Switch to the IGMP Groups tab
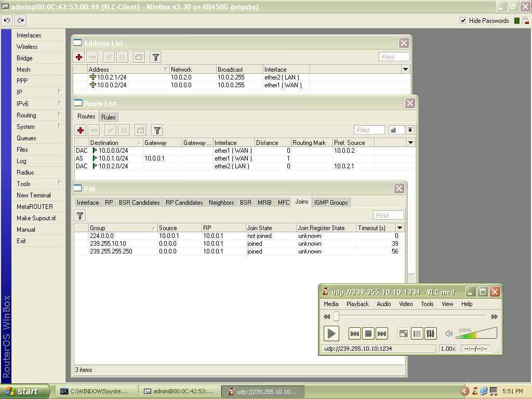The width and height of the screenshot is (532, 399). tap(330, 203)
